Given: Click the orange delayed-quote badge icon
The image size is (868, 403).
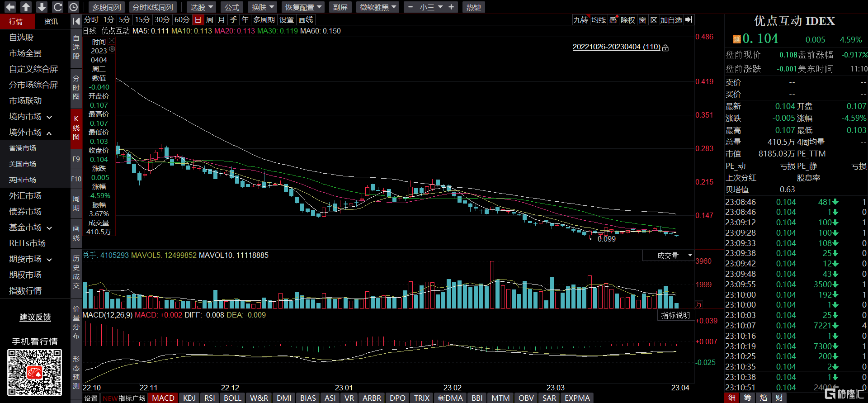Looking at the screenshot, I should (736, 39).
